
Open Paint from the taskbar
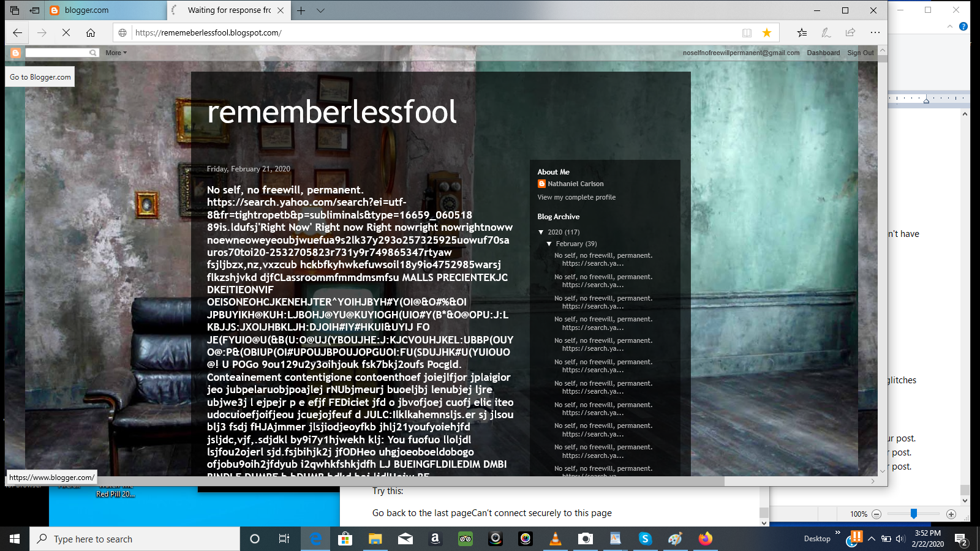pos(675,539)
